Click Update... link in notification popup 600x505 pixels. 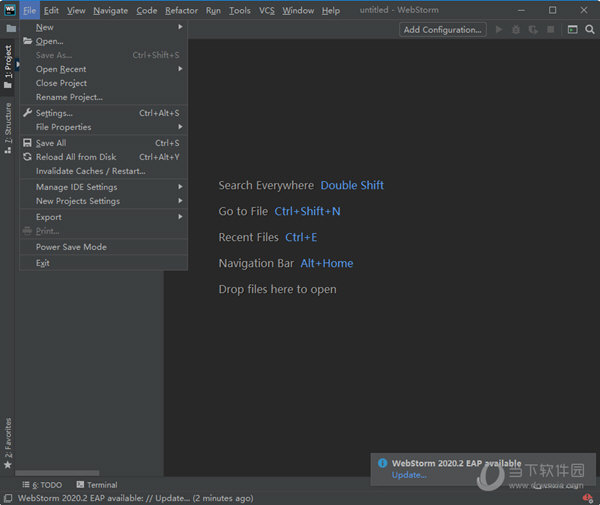pos(409,475)
